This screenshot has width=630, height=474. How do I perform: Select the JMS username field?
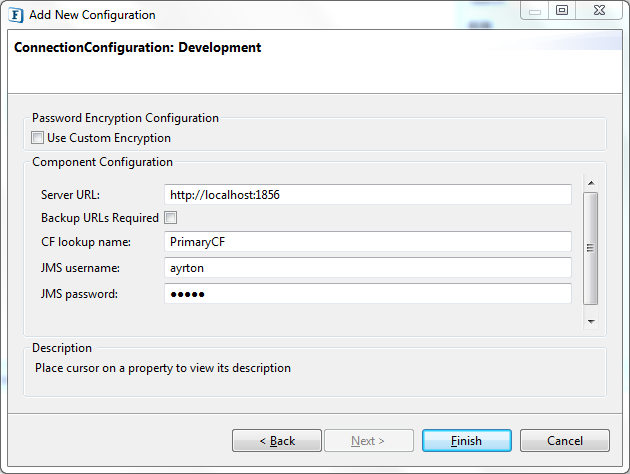point(368,268)
